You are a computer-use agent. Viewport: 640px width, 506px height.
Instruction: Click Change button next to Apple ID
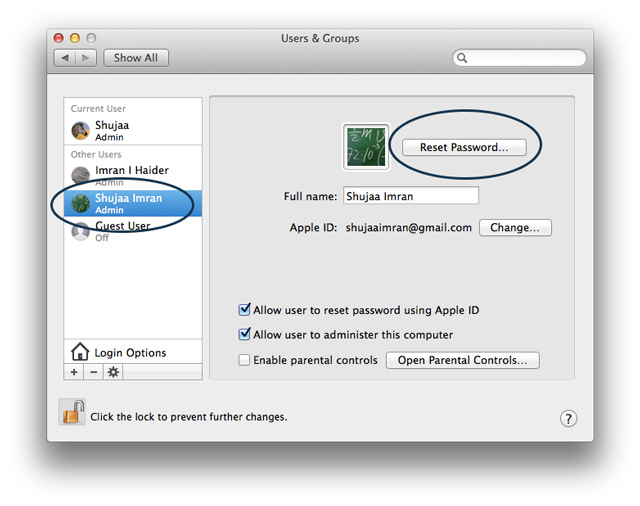pyautogui.click(x=515, y=227)
